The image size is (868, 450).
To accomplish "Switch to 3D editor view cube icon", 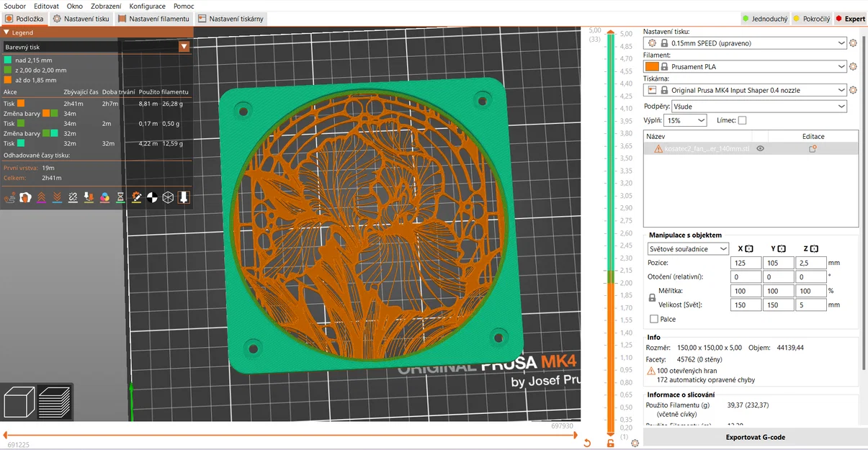I will point(19,402).
